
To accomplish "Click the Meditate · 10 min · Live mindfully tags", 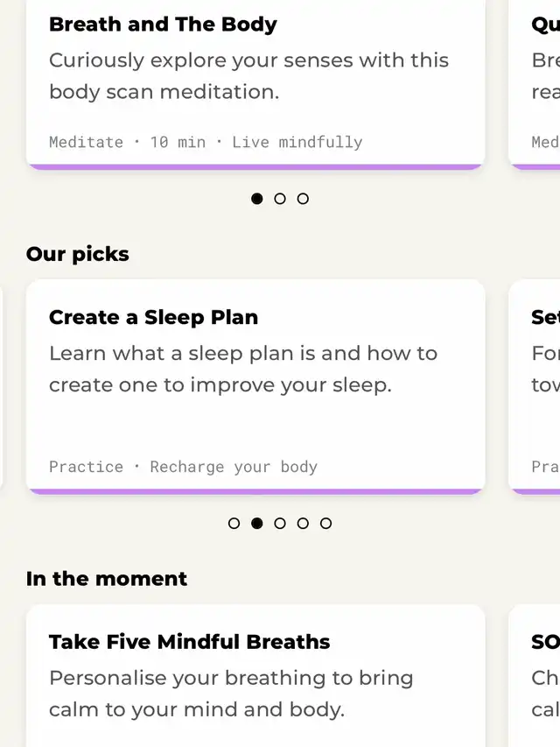I will pos(206,142).
